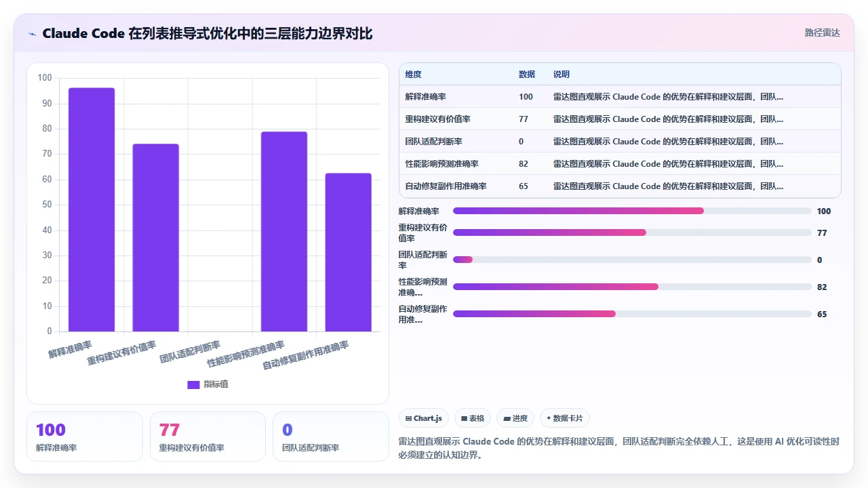Image resolution: width=868 pixels, height=488 pixels.
Task: Open the 100 解释准确率 stat card
Action: (85, 436)
